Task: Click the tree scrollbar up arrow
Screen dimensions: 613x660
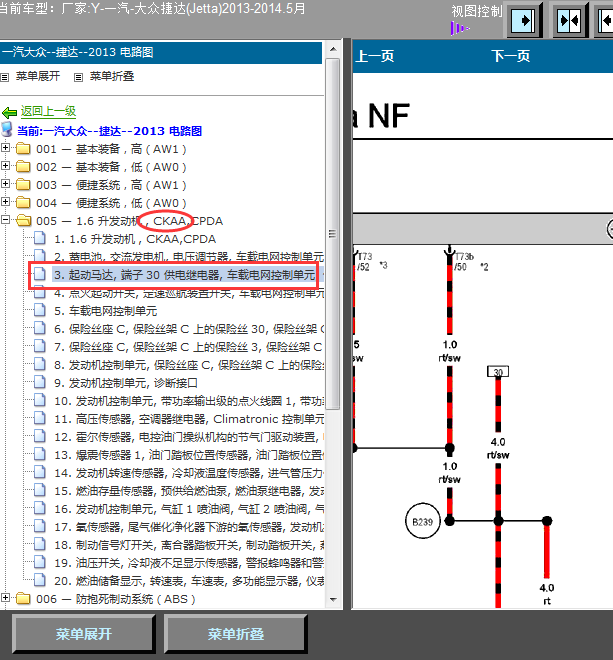Action: click(333, 49)
